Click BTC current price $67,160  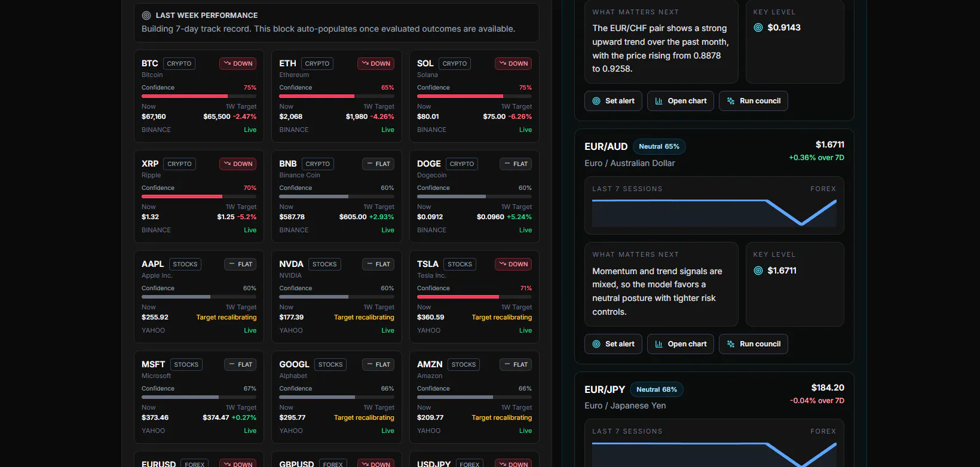click(154, 116)
